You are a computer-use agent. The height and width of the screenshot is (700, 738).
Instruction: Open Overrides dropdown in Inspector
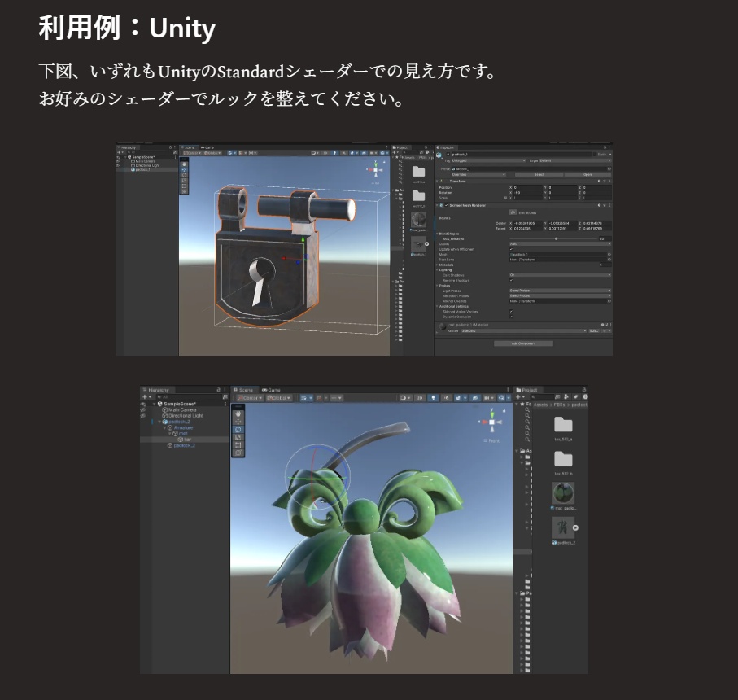(x=478, y=175)
